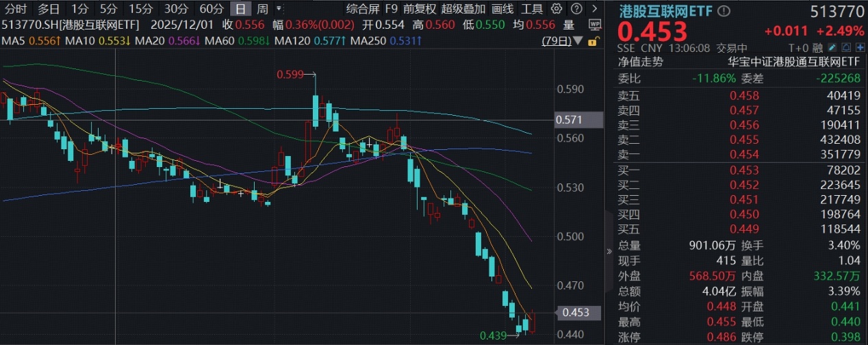Select the 15分 period tab
The height and width of the screenshot is (345, 868).
click(140, 9)
